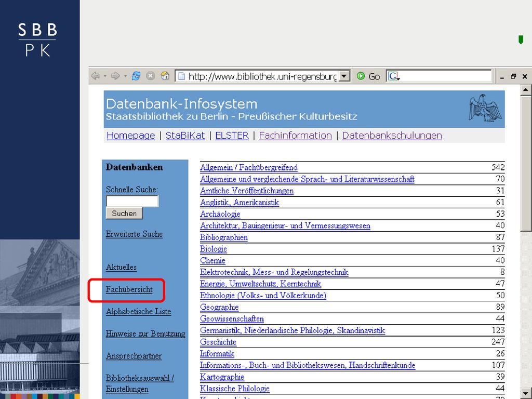Open Informations-, Buch- und Bibliothekswesen, Handschriftenkunde
This screenshot has width=532, height=399.
point(308,365)
